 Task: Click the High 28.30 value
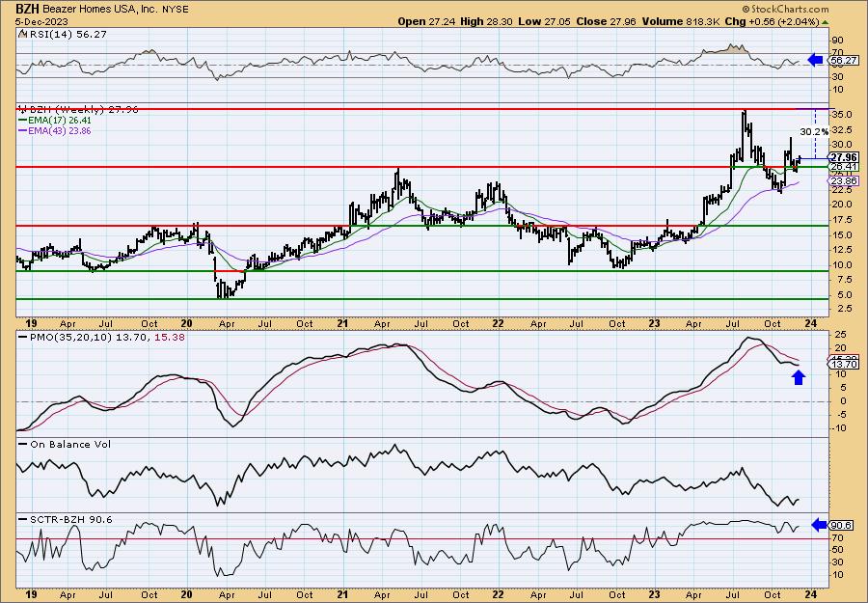pos(487,21)
